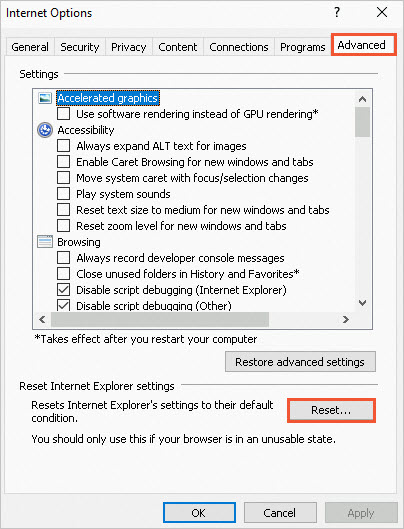
Task: Click the help question mark button
Action: pos(337,12)
